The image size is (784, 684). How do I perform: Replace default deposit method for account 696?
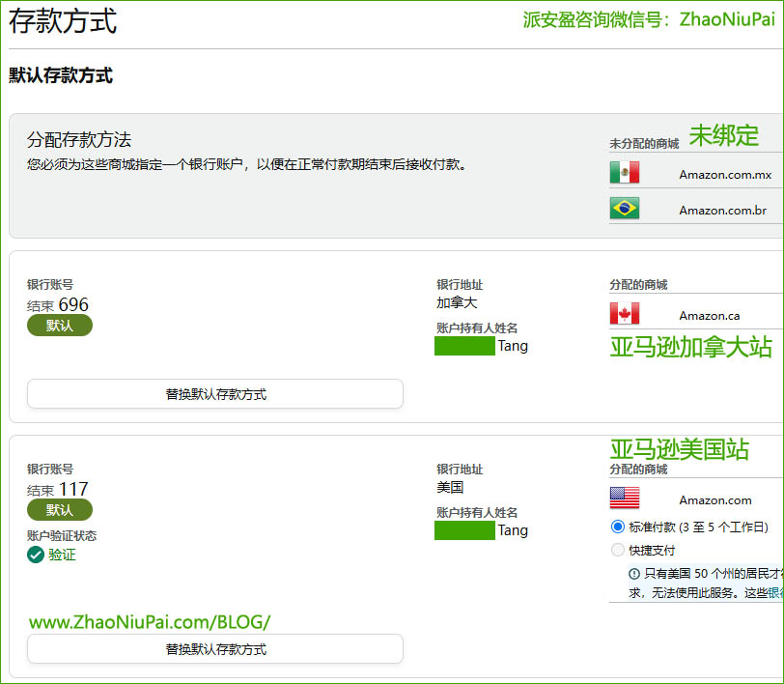(x=215, y=393)
